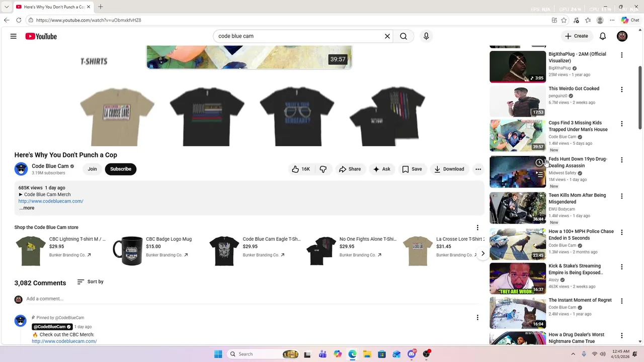Open the taskbar clock and date

pos(621,354)
